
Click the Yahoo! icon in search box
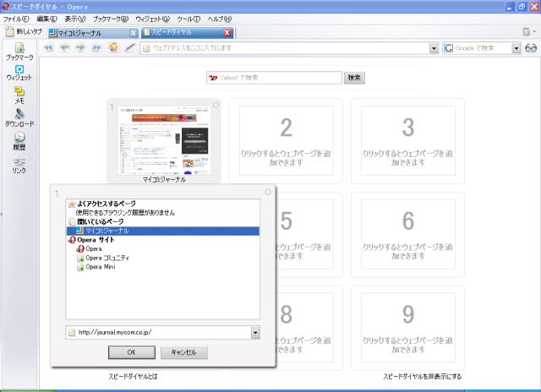[213, 78]
